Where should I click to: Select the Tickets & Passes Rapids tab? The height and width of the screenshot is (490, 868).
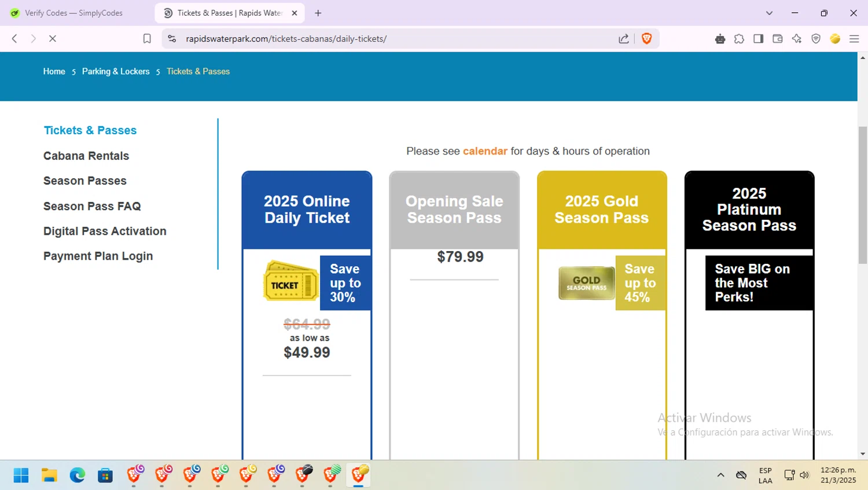[x=230, y=13]
